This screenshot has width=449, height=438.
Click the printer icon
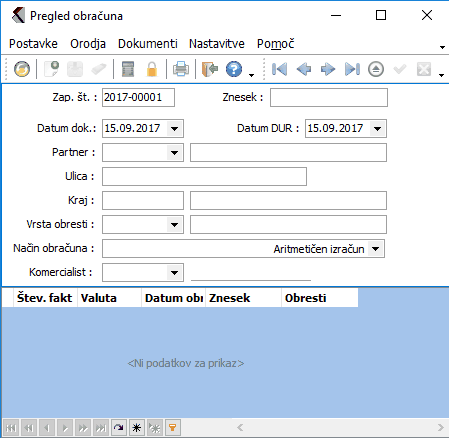tap(181, 69)
